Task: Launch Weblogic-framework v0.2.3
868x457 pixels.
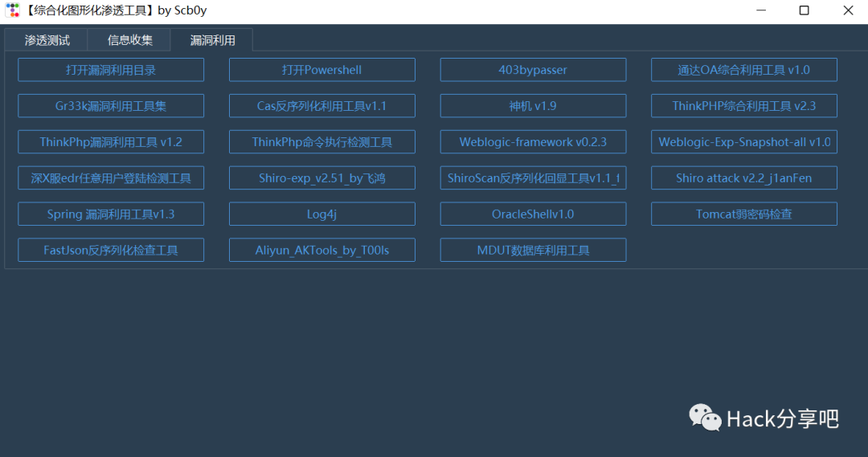Action: (533, 141)
